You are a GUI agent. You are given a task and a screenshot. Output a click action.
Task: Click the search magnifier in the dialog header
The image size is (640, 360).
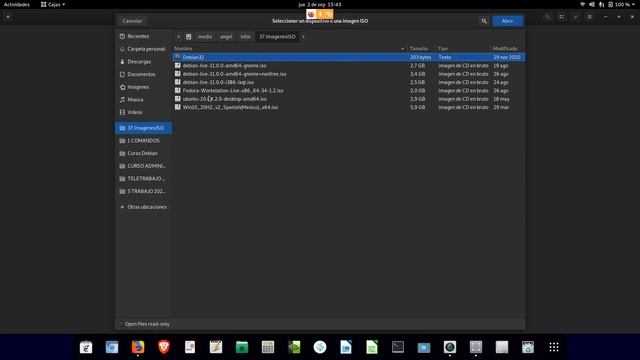tap(484, 21)
